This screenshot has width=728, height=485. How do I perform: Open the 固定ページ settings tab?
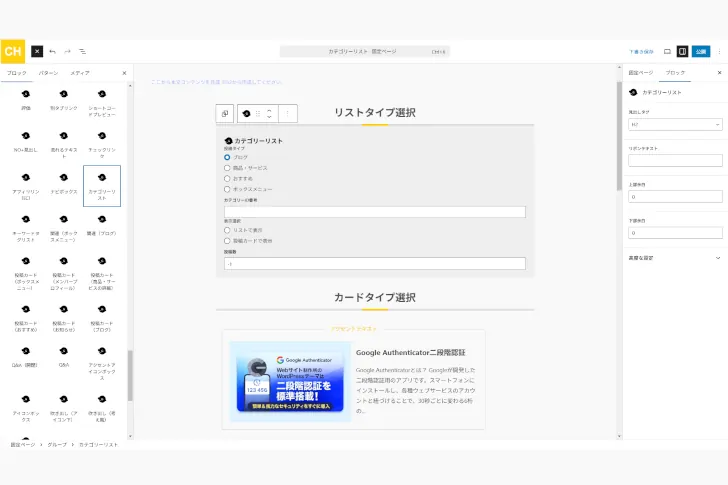pyautogui.click(x=641, y=73)
